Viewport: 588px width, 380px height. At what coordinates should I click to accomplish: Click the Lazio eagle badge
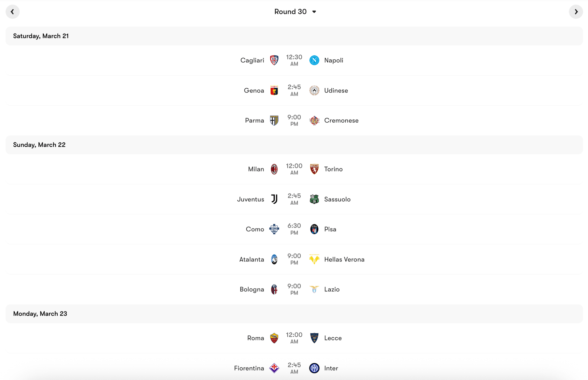[x=314, y=289]
